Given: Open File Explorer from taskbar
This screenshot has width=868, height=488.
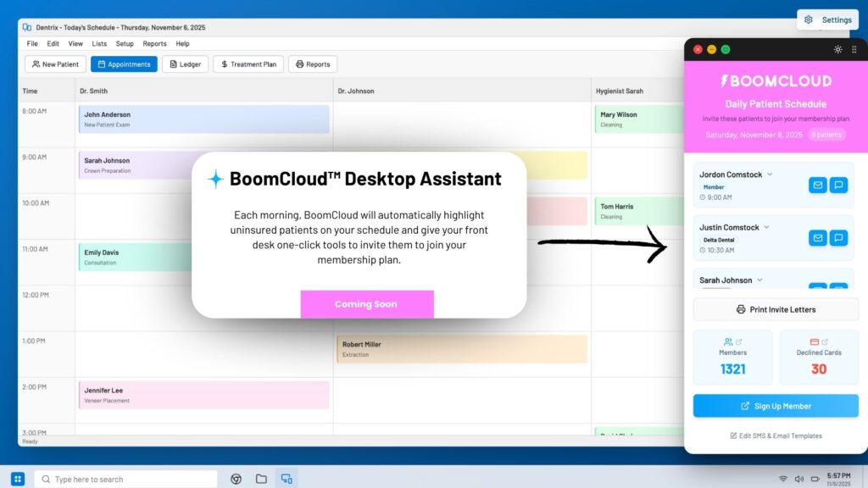Looking at the screenshot, I should pyautogui.click(x=261, y=480).
